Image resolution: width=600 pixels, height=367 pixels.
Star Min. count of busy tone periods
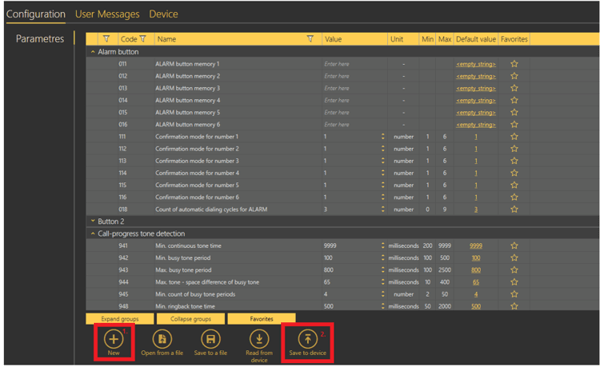pyautogui.click(x=514, y=294)
